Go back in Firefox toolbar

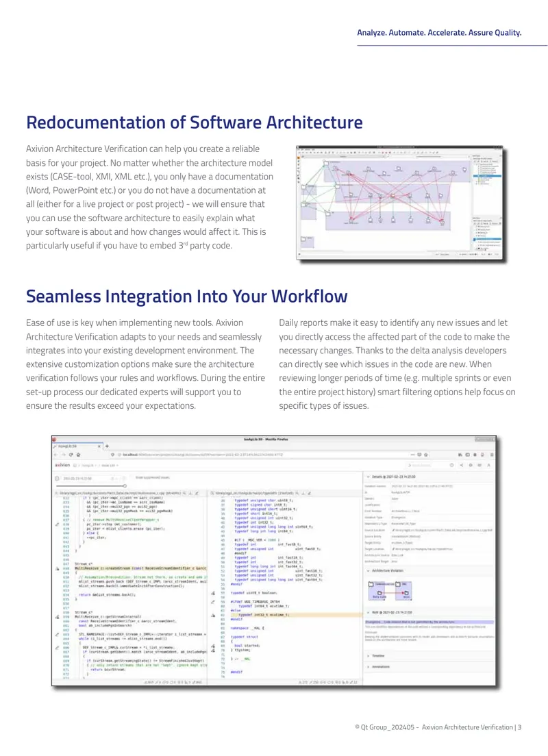coord(56,455)
